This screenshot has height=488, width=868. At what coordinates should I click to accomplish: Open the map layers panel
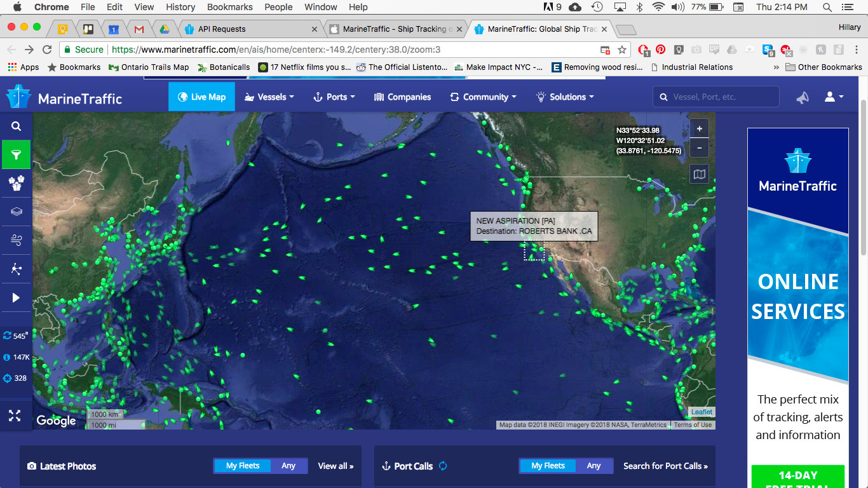point(16,212)
